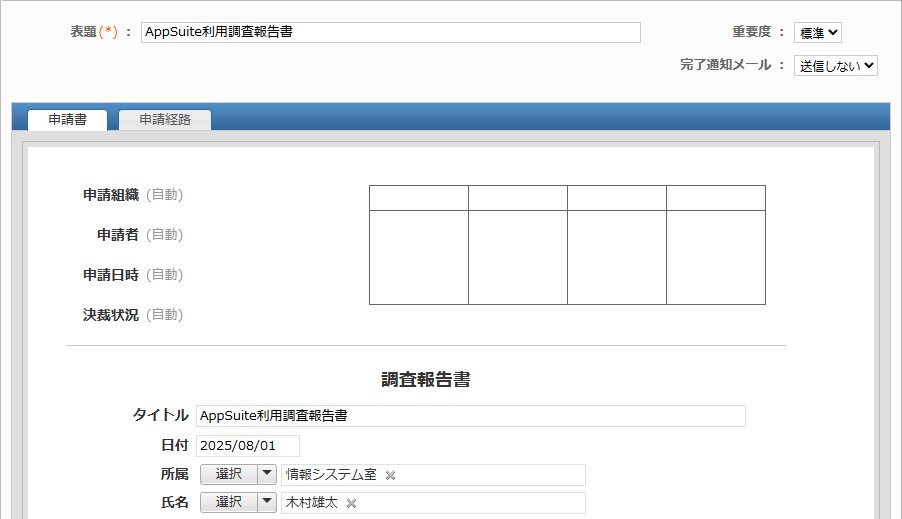The image size is (902, 519).
Task: Open the 完了通知メール dropdown
Action: [835, 65]
